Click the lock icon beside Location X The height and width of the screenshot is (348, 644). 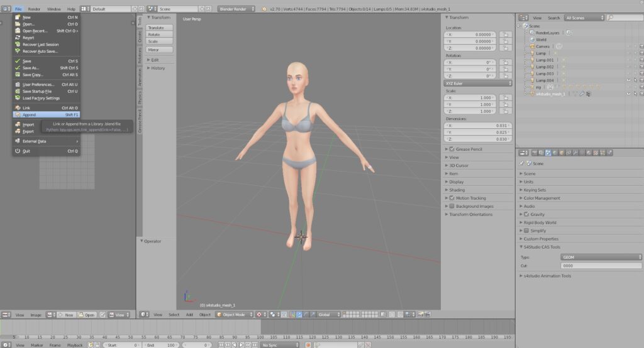coord(505,35)
